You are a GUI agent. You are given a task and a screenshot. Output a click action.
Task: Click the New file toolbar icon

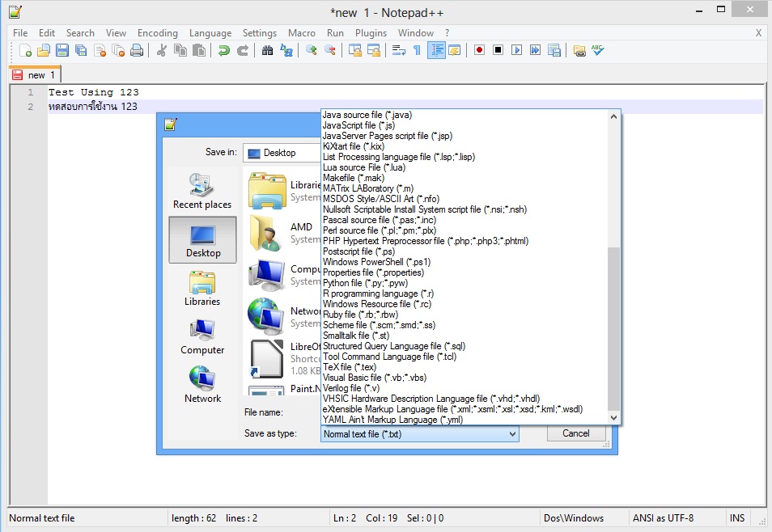click(26, 50)
